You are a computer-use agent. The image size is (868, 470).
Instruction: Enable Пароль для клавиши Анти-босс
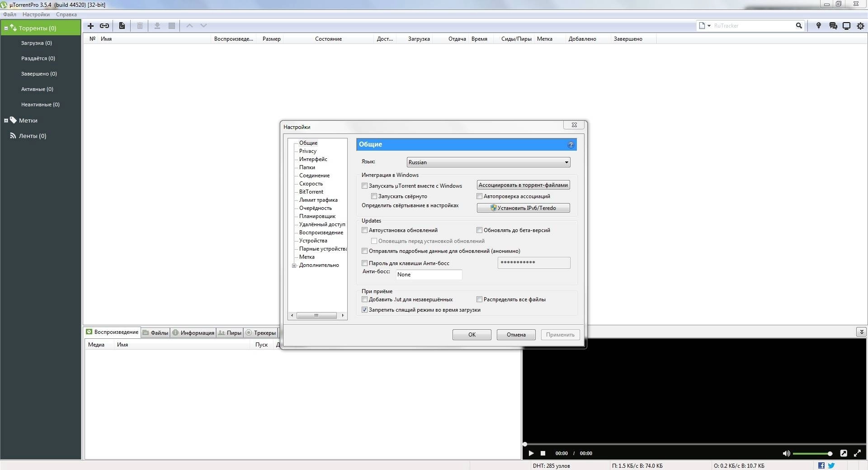pos(364,263)
